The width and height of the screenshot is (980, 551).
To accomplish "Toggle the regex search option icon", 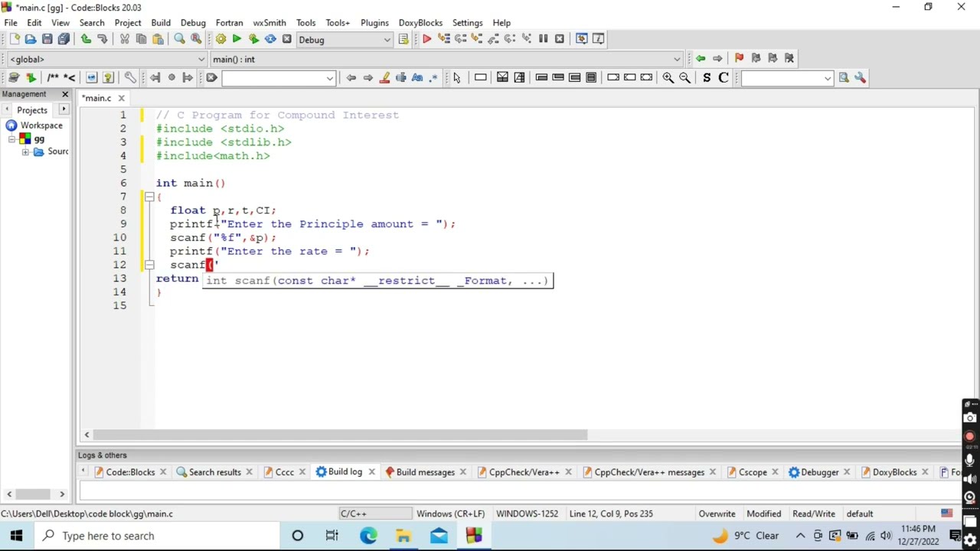I will (434, 77).
